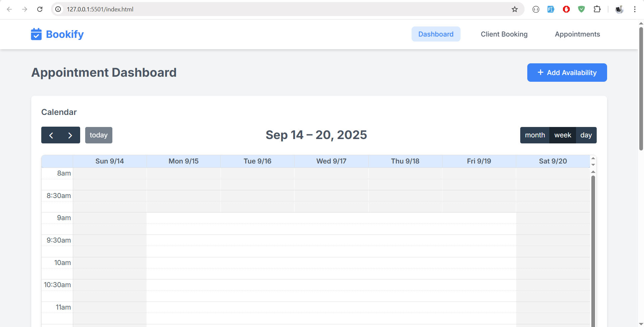This screenshot has width=644, height=327.
Task: Open the Appointments tab
Action: tap(577, 34)
